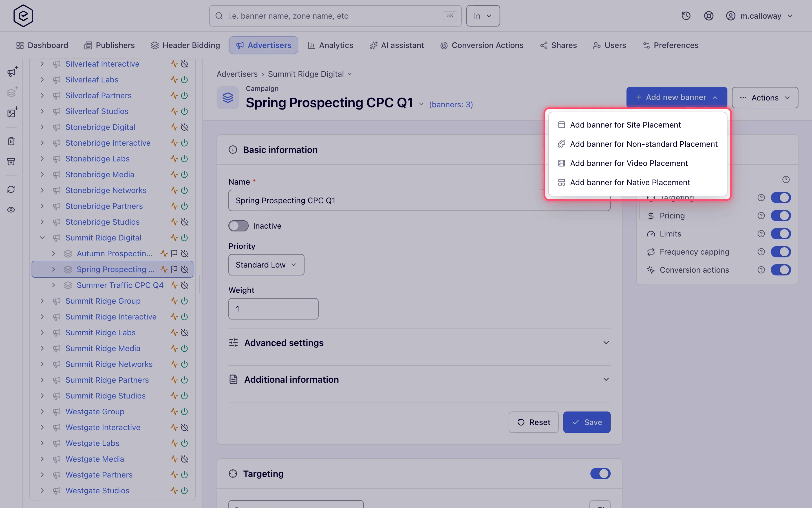Viewport: 812px width, 508px height.
Task: Click power icon for Stonebridge Media
Action: [184, 174]
